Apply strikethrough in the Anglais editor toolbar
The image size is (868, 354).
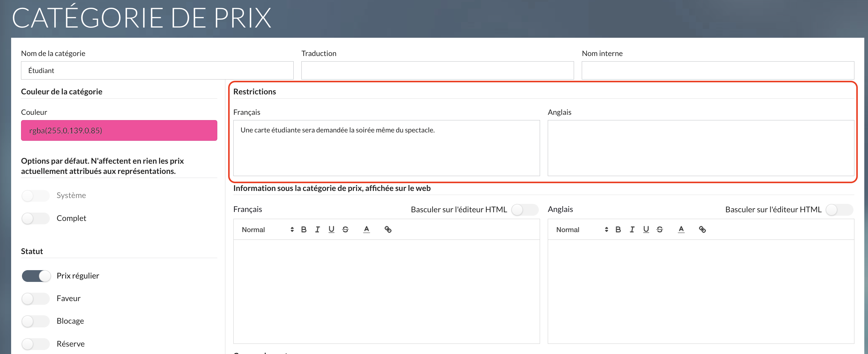click(659, 230)
